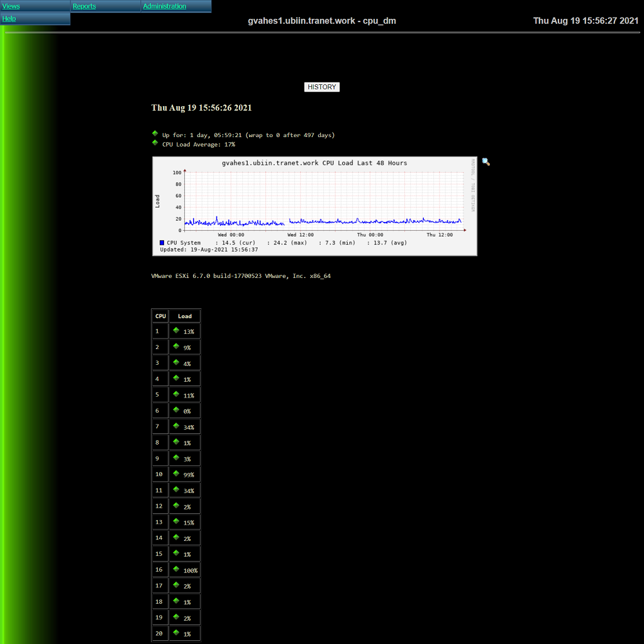The width and height of the screenshot is (644, 644).
Task: Open the Help menu
Action: 9,19
